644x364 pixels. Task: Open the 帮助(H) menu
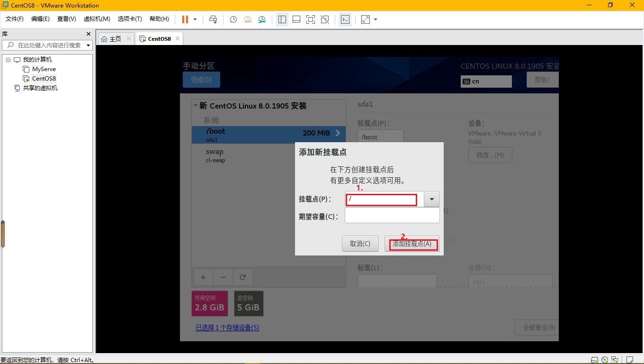[159, 19]
